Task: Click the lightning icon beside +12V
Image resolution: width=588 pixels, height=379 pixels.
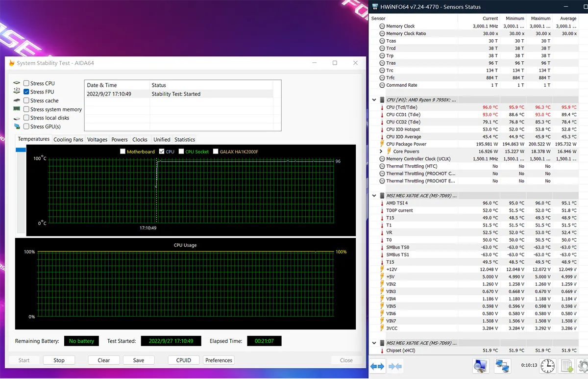Action: point(382,270)
